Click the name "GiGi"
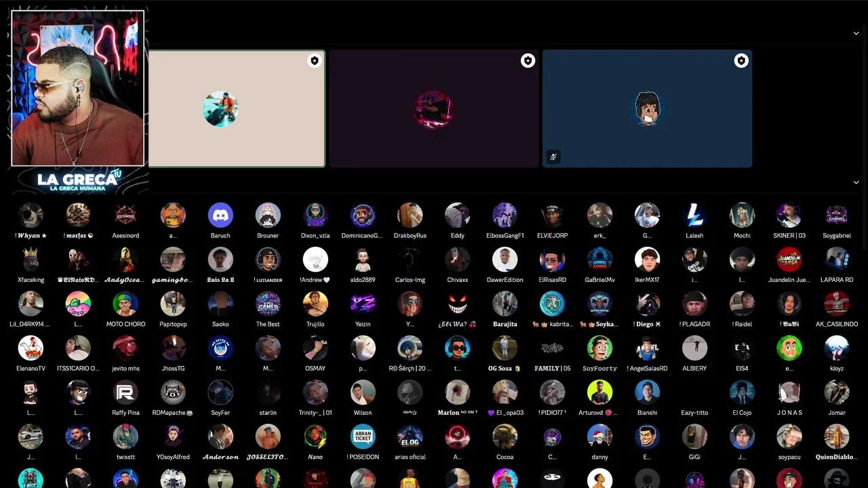The image size is (868, 488). point(694,457)
